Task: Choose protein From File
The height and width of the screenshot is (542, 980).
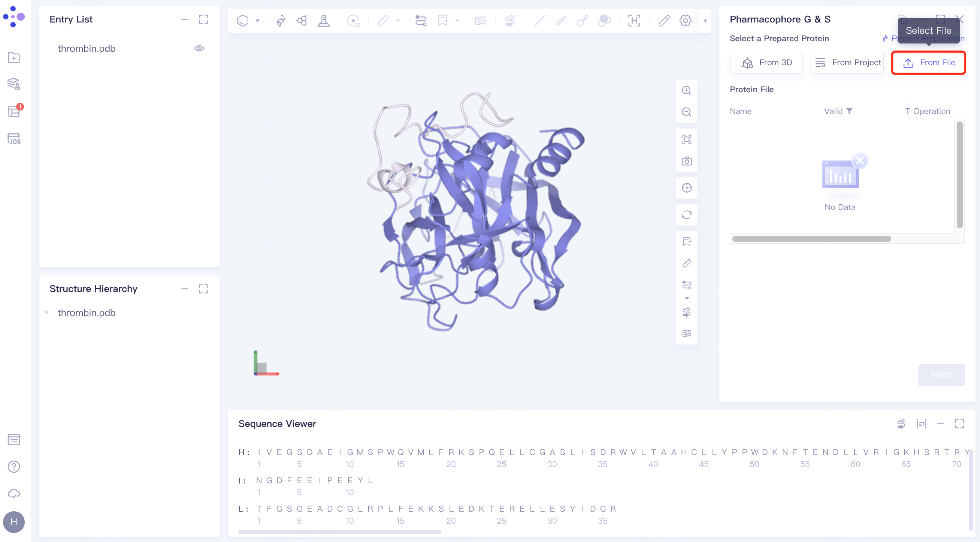Action: [928, 63]
